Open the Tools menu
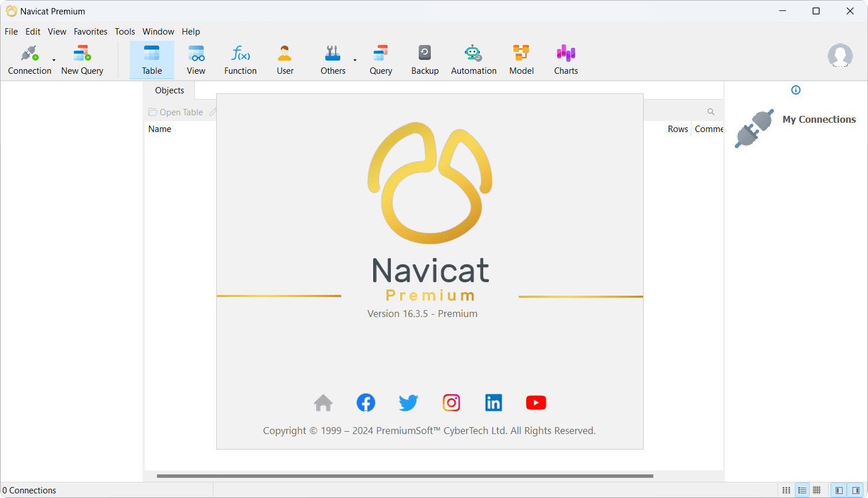 125,32
